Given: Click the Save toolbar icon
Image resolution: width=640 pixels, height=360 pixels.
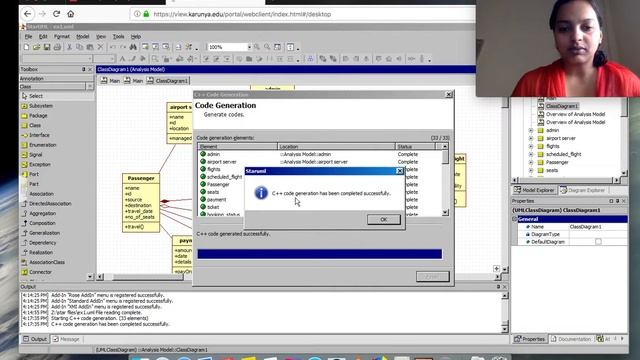Looking at the screenshot, I should click(x=47, y=47).
